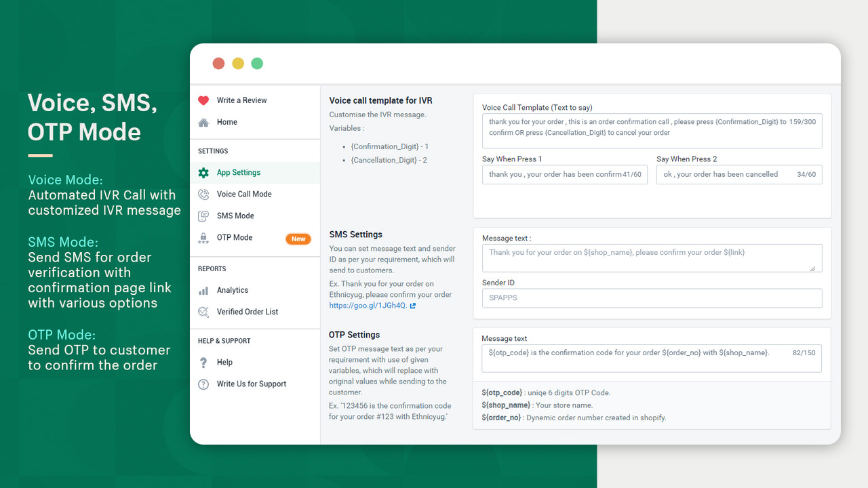
Task: Click the 34/60 character counter
Action: pos(806,174)
